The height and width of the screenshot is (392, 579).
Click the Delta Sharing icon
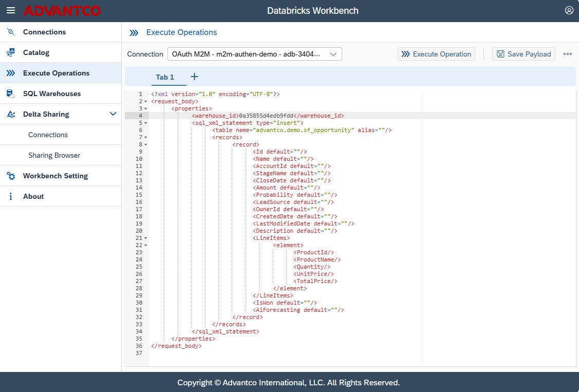click(11, 114)
